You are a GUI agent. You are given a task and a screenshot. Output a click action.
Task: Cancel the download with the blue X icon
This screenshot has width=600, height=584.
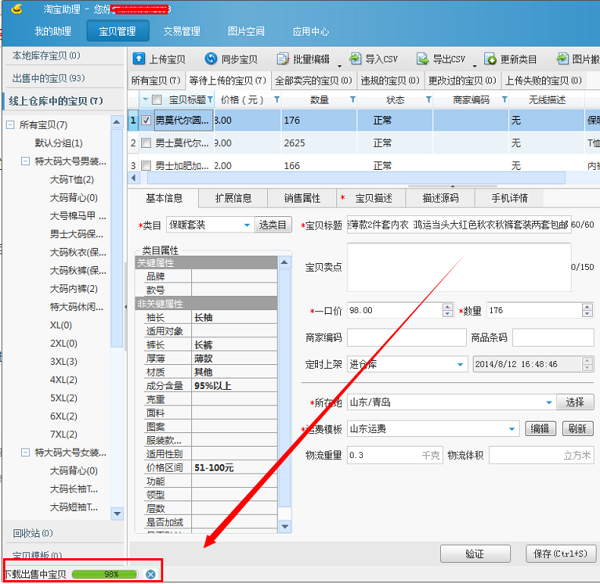pyautogui.click(x=150, y=573)
